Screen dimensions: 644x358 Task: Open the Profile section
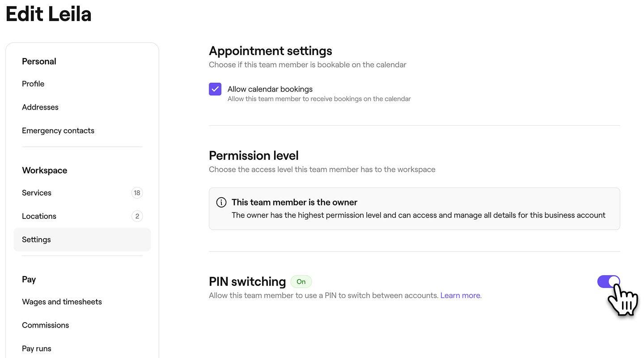(33, 84)
